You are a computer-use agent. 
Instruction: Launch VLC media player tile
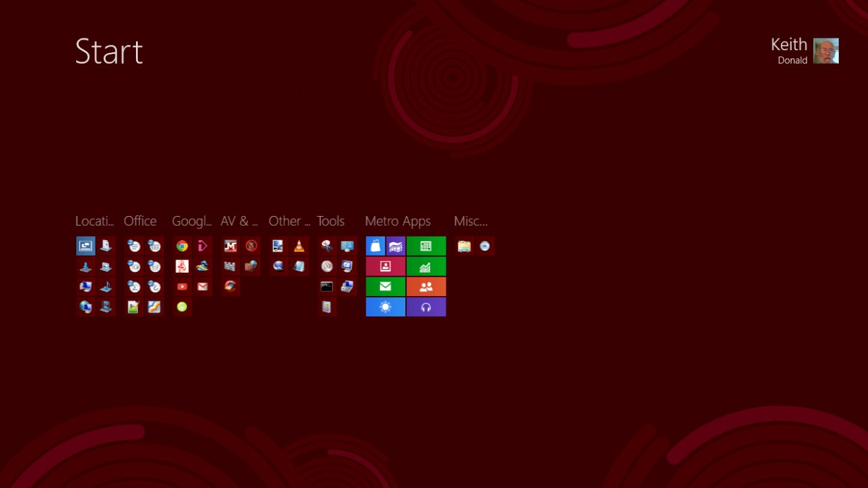click(299, 246)
